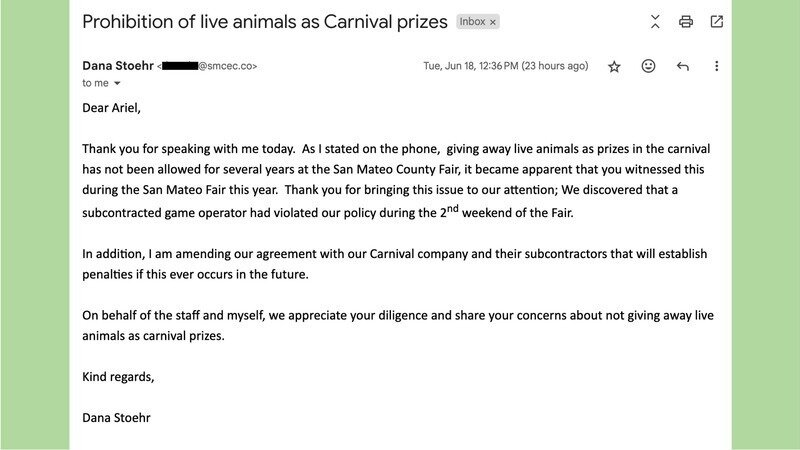Click the paragraph starting 'Thank you for speaking'
The image size is (800, 450).
(396, 179)
